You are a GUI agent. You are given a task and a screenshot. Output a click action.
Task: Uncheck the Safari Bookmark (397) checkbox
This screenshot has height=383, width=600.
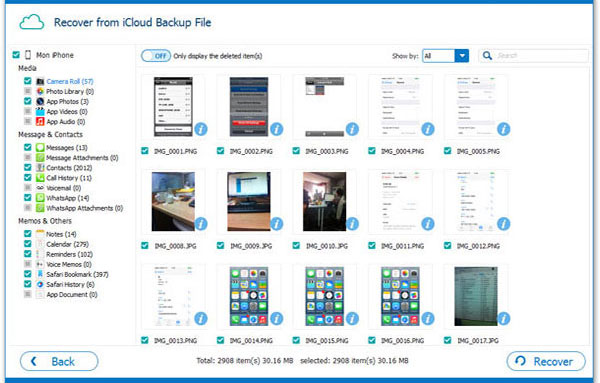coord(28,274)
